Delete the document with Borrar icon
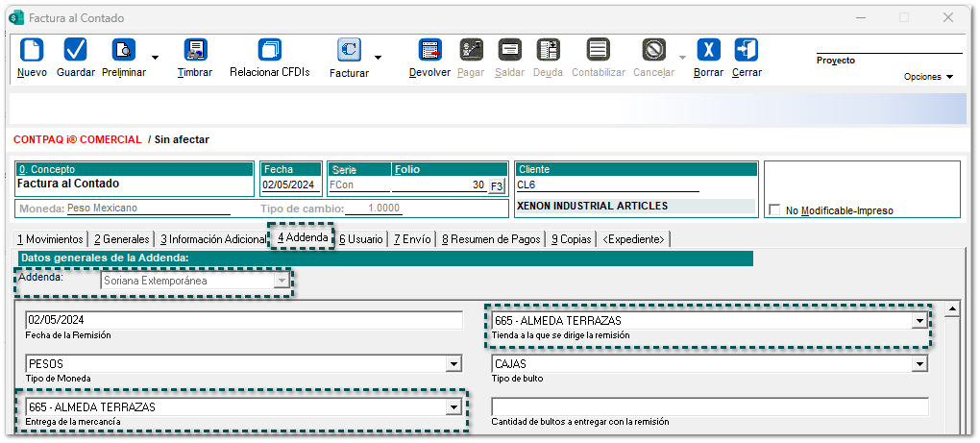Viewport: 980px width, 443px height. (708, 50)
